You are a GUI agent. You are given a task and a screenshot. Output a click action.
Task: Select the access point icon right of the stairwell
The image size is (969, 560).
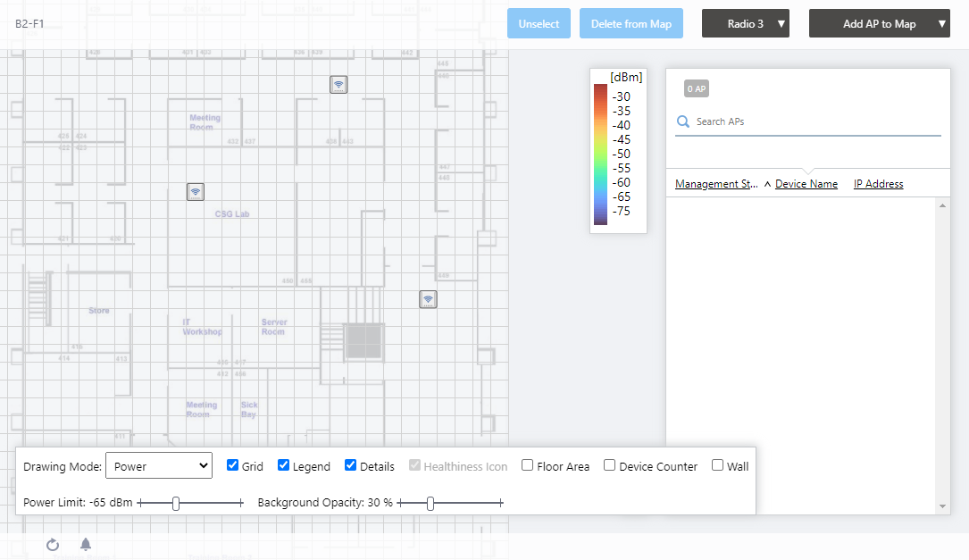[x=429, y=300]
